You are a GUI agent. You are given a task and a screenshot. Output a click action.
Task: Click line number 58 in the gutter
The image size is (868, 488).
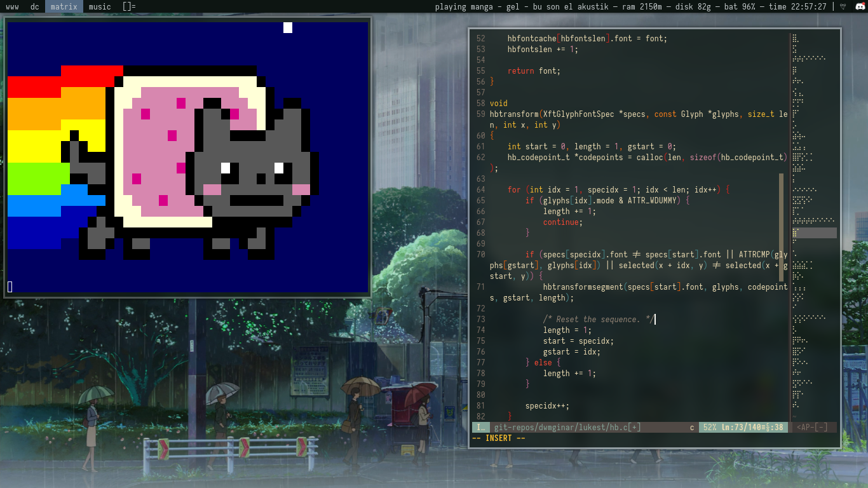click(480, 103)
